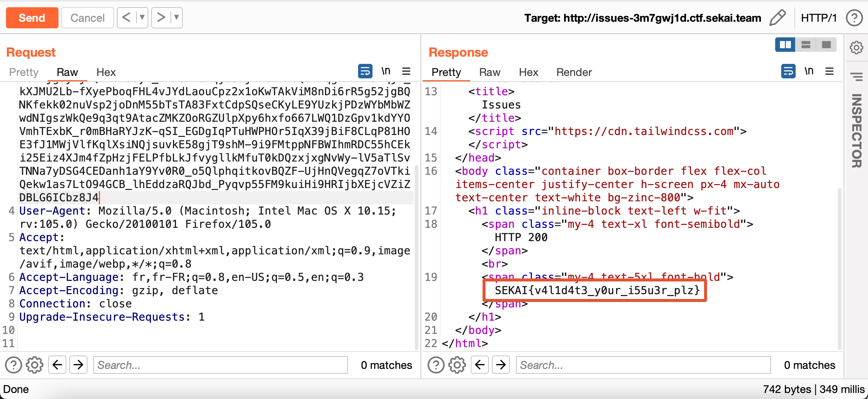Switch Response view to Raw tab

pos(489,72)
